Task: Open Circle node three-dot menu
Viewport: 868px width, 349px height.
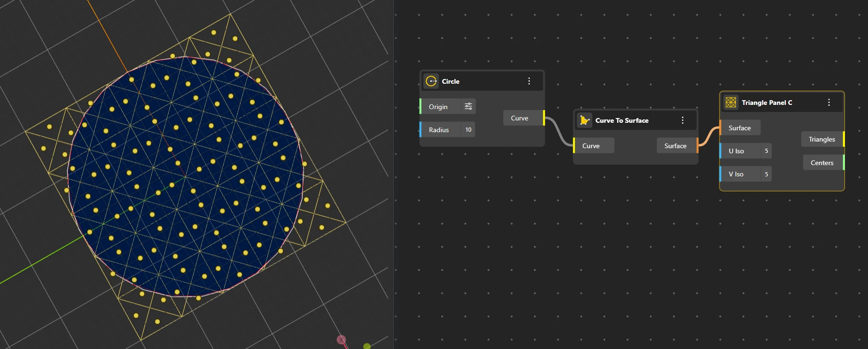Action: 529,81
